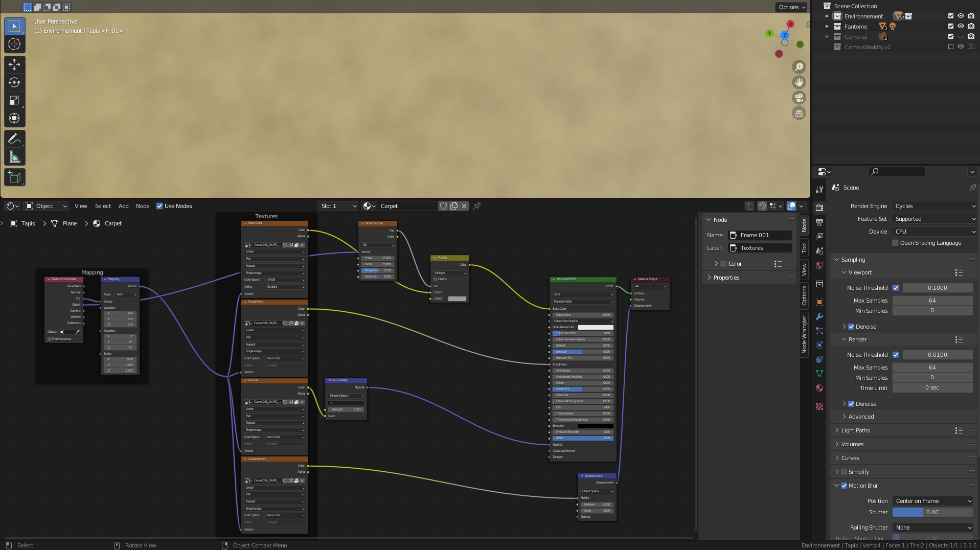Viewport: 980px width, 550px height.
Task: Open the Add menu in node editor
Action: [123, 206]
